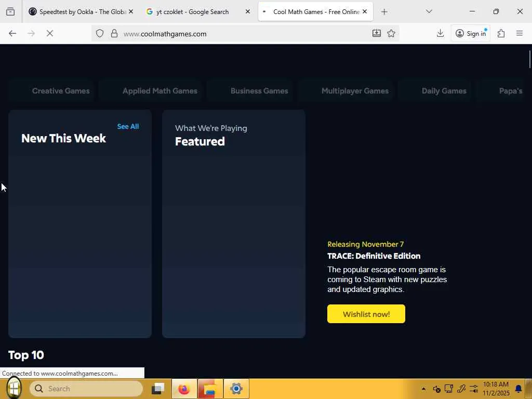View site security padlock info
The width and height of the screenshot is (532, 399).
[x=114, y=33]
